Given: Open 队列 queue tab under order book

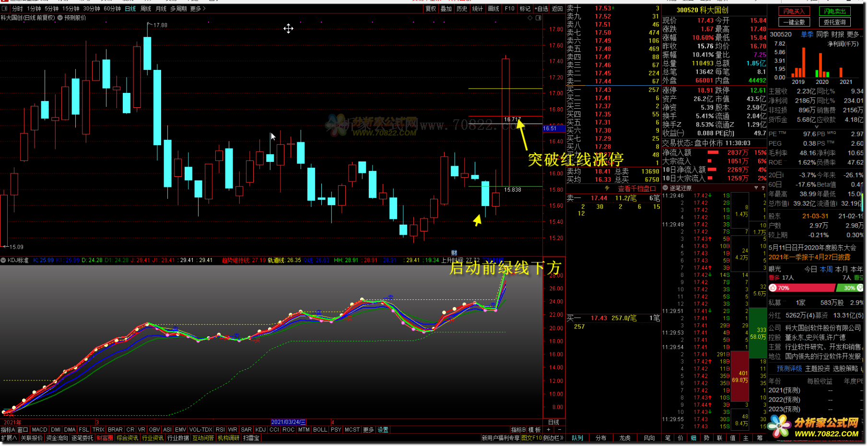Looking at the screenshot, I should 577,438.
